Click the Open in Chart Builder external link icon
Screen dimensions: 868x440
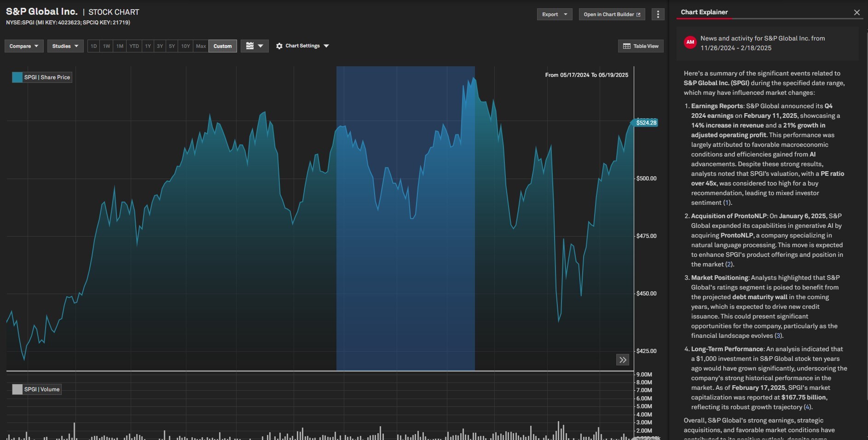[x=638, y=15]
